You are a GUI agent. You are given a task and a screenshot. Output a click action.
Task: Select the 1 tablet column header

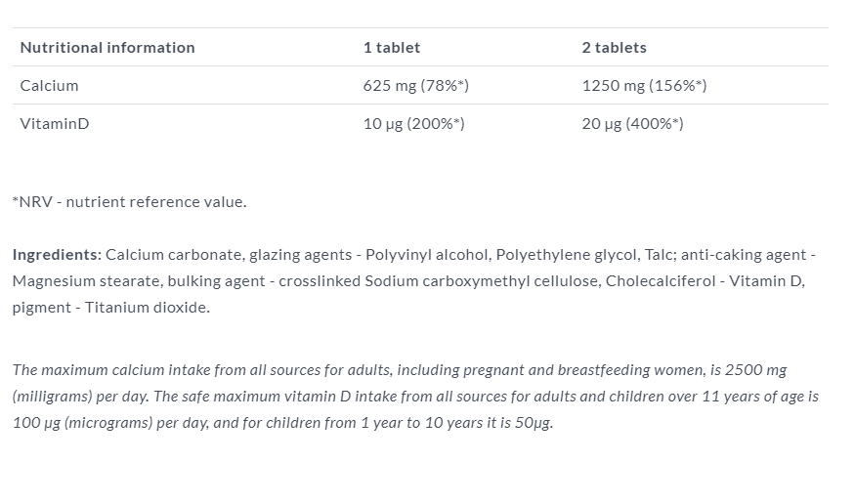coord(392,48)
